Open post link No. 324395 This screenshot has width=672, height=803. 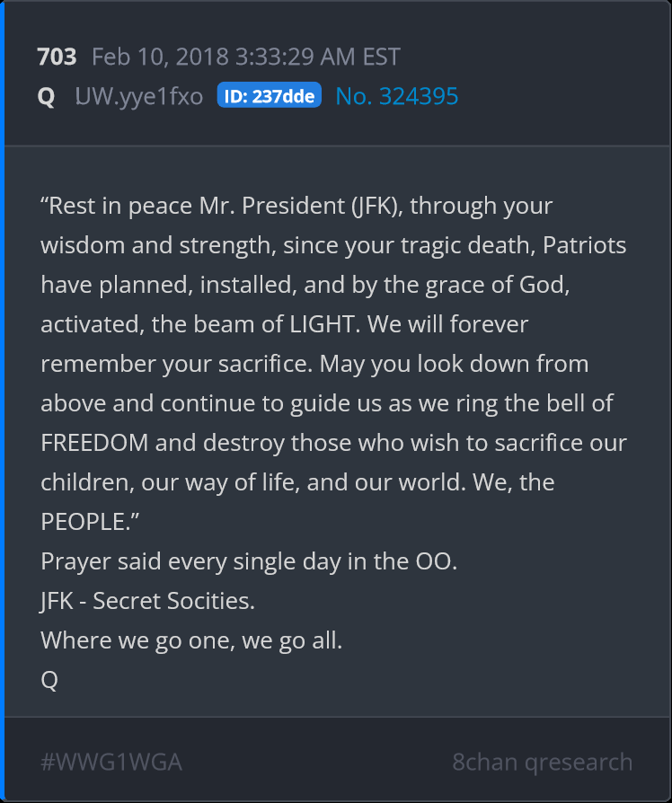(x=396, y=96)
